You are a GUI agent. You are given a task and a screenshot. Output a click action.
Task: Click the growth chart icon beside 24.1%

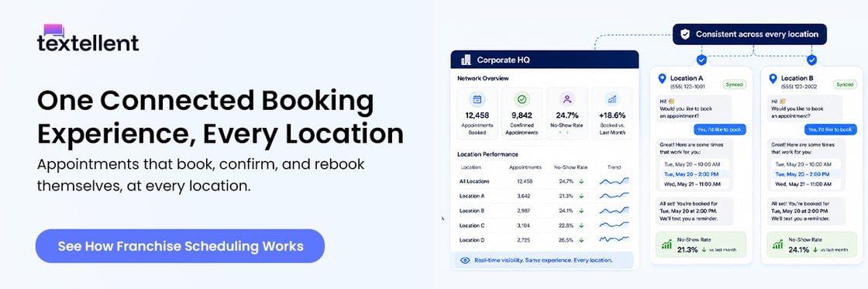tap(778, 244)
